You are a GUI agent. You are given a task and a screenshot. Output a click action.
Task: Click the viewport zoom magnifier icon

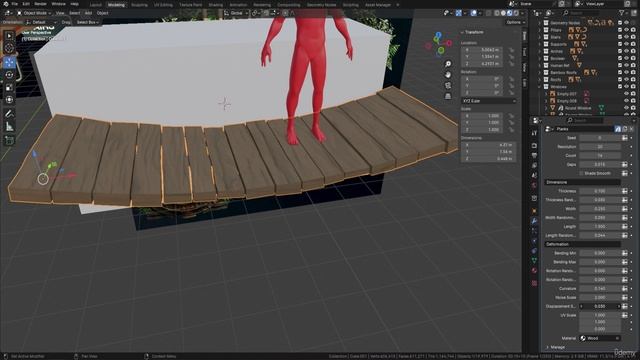coord(448,64)
